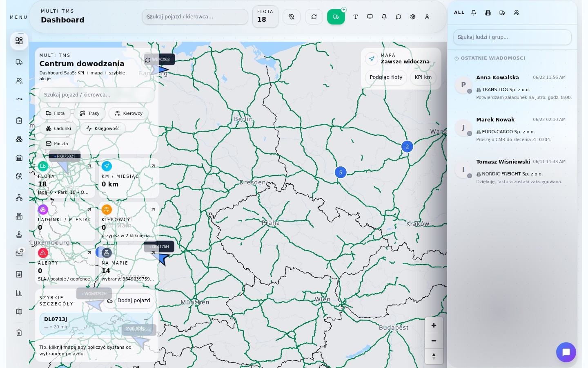Select the building company filter in messages panel

coord(488,13)
